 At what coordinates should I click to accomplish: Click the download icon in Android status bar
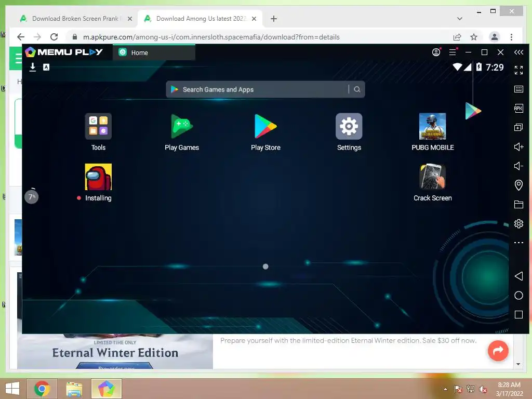point(33,67)
